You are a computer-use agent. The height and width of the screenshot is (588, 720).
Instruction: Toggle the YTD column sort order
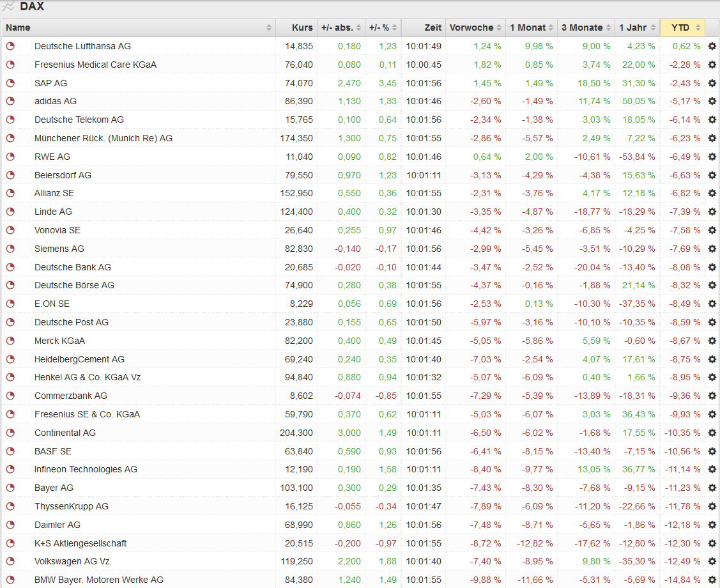(682, 27)
